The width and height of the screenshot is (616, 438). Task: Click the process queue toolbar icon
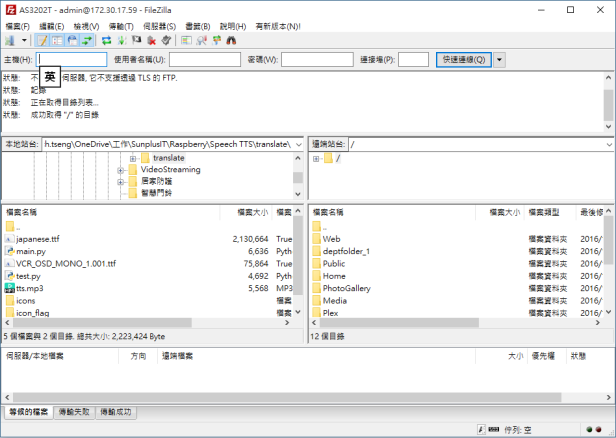pyautogui.click(x=122, y=40)
